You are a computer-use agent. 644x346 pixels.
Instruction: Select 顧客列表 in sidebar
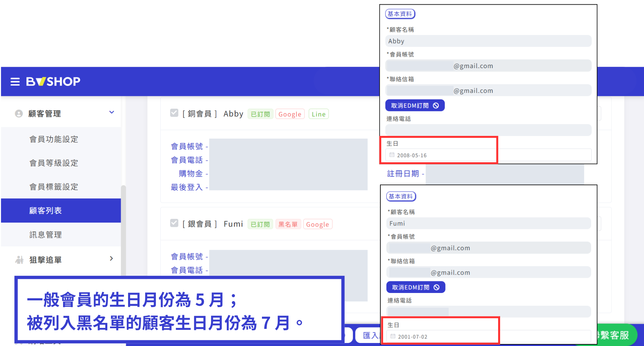[61, 210]
